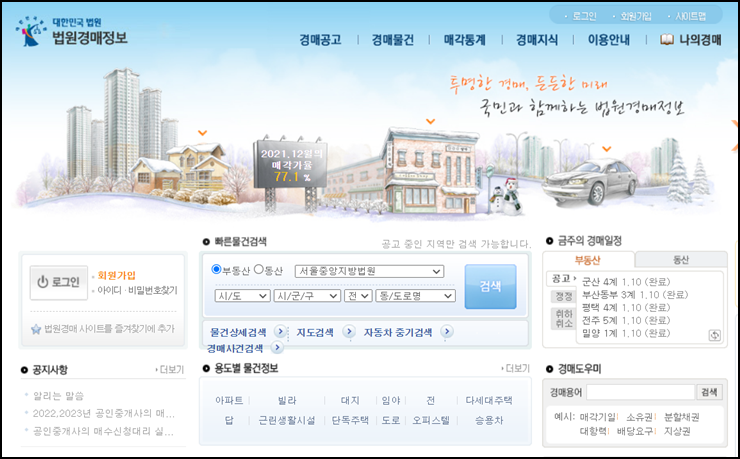Select the 공고 schedule category
The image size is (740, 459).
click(562, 279)
